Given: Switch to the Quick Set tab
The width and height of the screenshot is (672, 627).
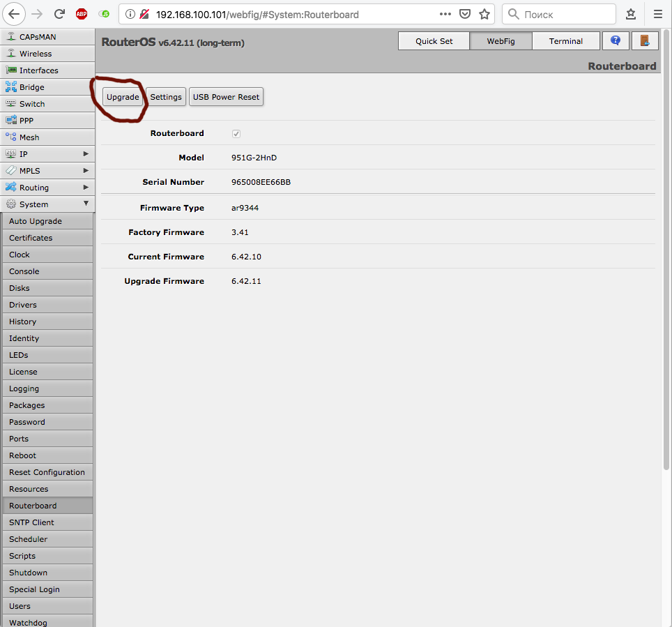Looking at the screenshot, I should [434, 41].
